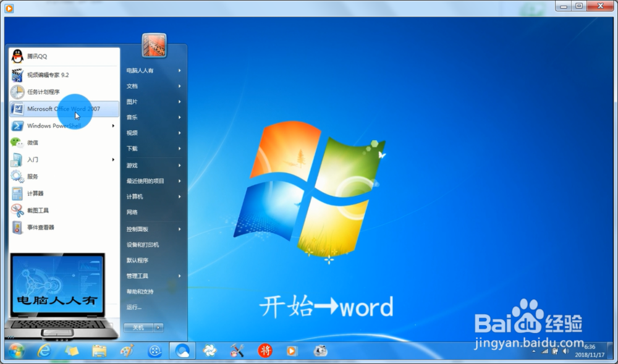Viewport: 618px width, 364px height.
Task: Open the 入门 Getting Started item
Action: pyautogui.click(x=64, y=159)
